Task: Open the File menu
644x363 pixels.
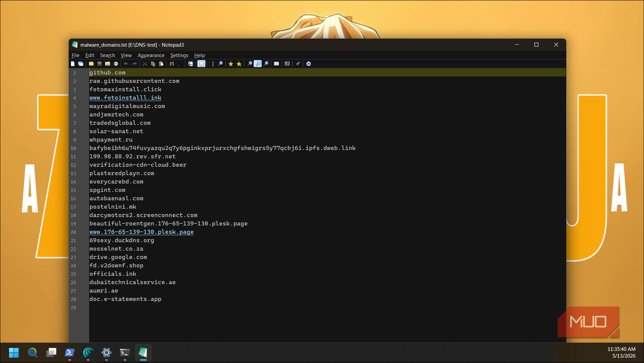Action: pyautogui.click(x=75, y=55)
